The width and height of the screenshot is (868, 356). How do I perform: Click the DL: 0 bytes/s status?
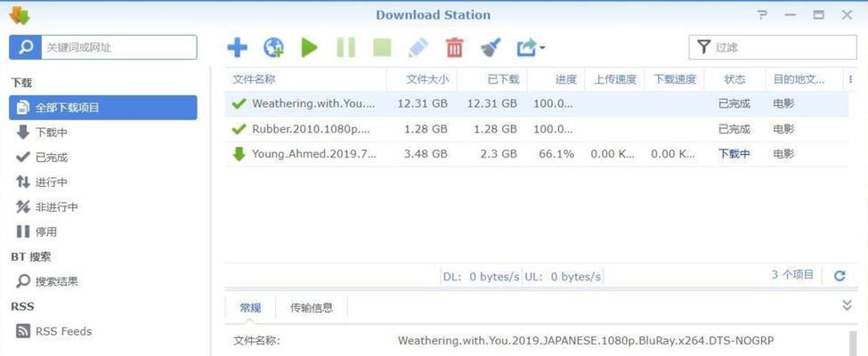tap(481, 276)
